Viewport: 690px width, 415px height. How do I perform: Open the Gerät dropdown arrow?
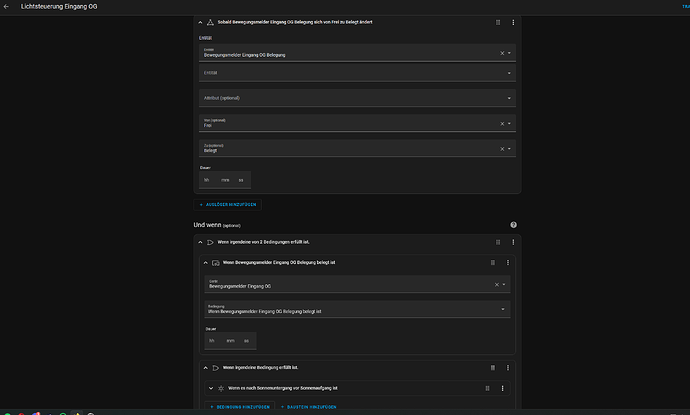[x=504, y=285]
